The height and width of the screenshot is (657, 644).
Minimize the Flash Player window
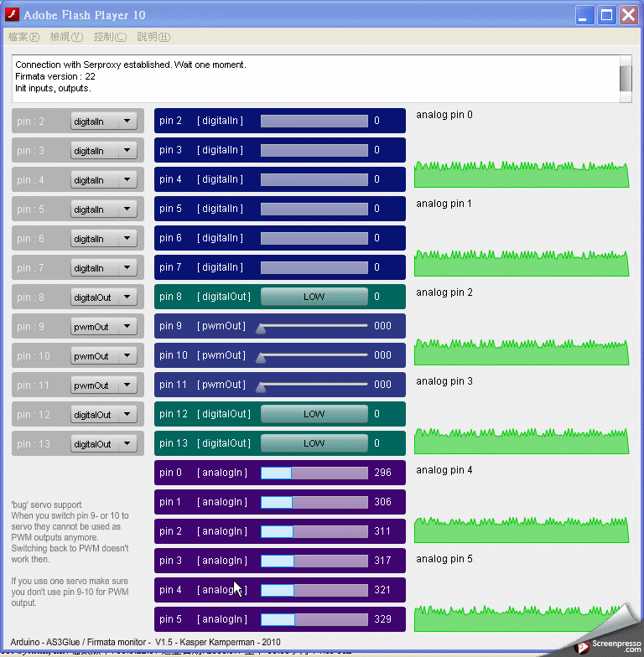click(584, 15)
